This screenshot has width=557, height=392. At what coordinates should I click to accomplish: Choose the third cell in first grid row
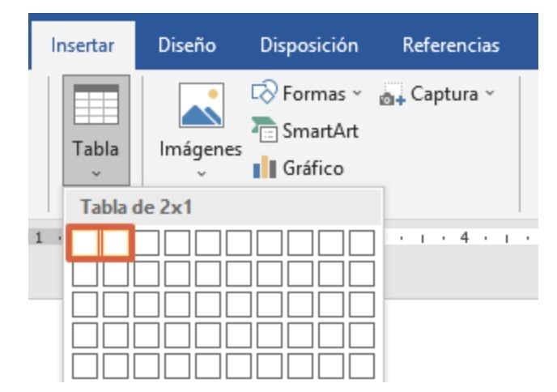[147, 243]
